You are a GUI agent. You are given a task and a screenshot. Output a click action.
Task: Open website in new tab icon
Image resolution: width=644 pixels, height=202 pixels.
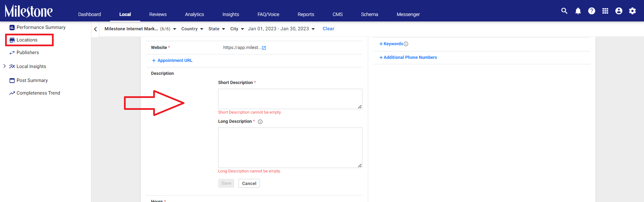pyautogui.click(x=264, y=48)
